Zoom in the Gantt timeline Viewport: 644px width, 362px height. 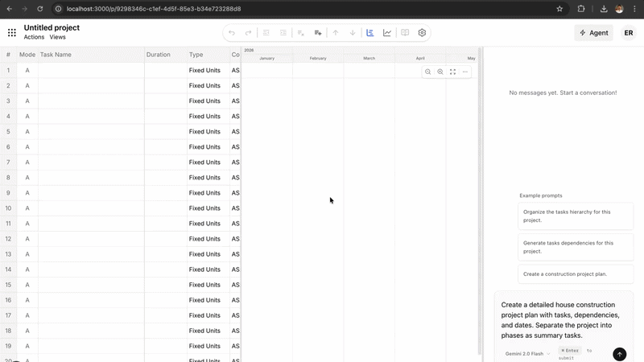click(440, 72)
